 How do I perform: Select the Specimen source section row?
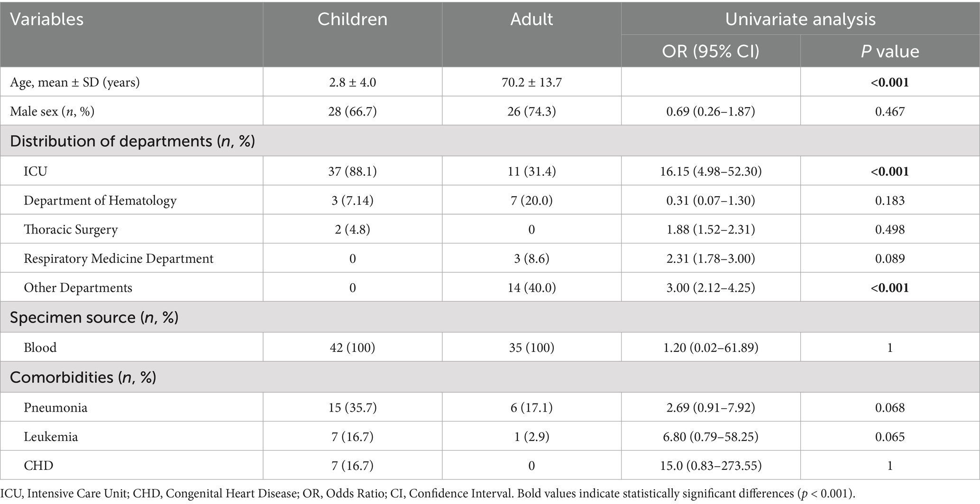(94, 317)
